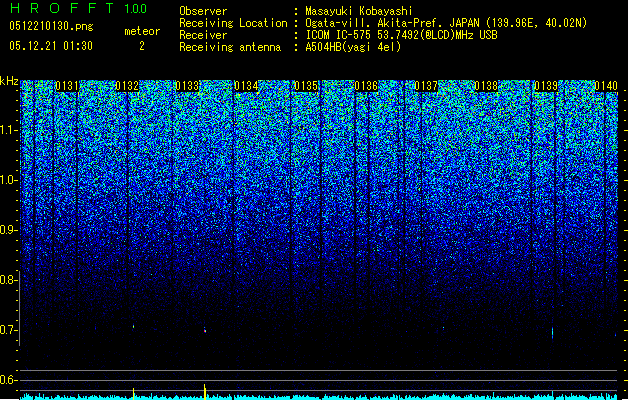This screenshot has width=629, height=400.
Task: Click the 1.0 kHz axis label
Action: pos(9,181)
